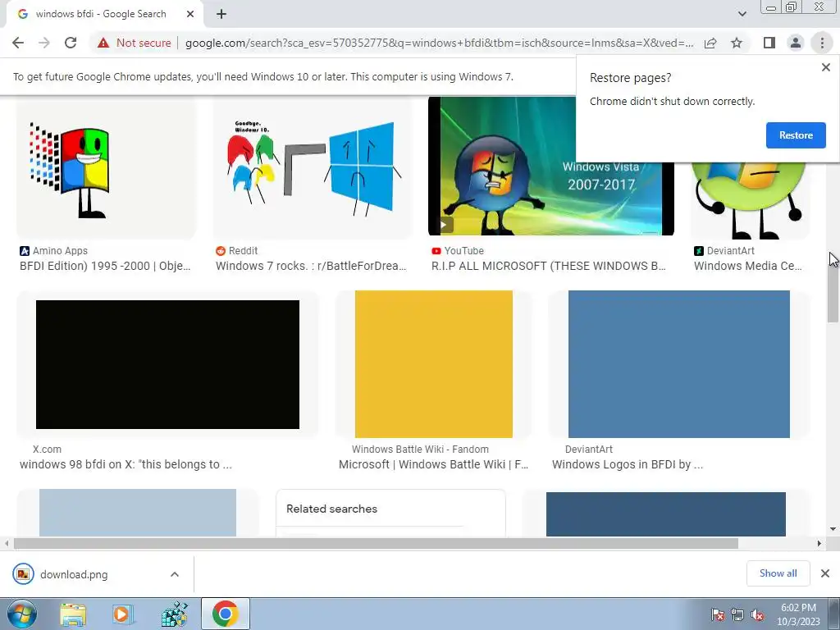Open the pinned control panel taskbar icon

175,614
